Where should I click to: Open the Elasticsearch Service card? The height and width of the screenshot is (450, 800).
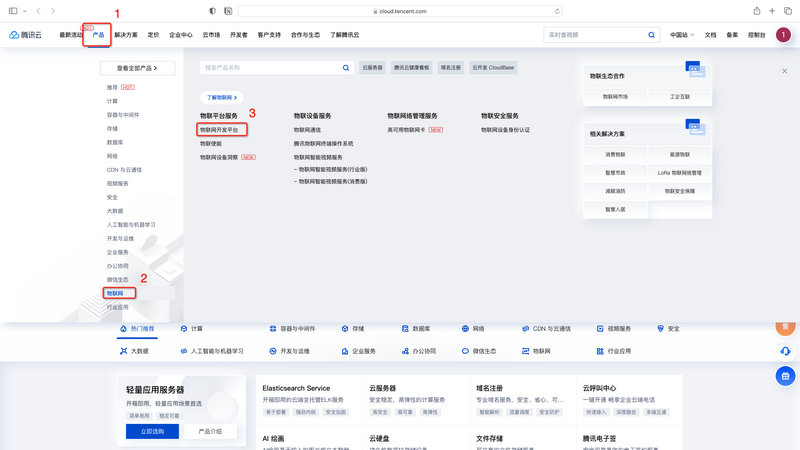[x=309, y=402]
